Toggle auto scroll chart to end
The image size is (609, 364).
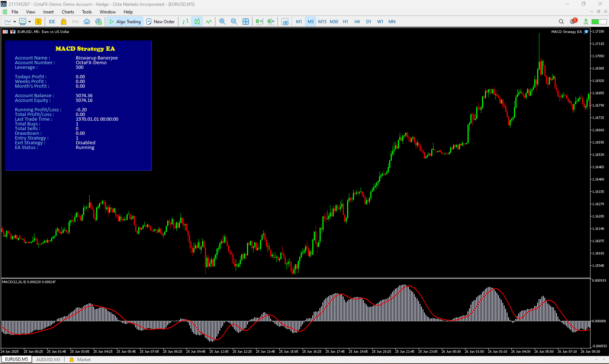pos(259,22)
